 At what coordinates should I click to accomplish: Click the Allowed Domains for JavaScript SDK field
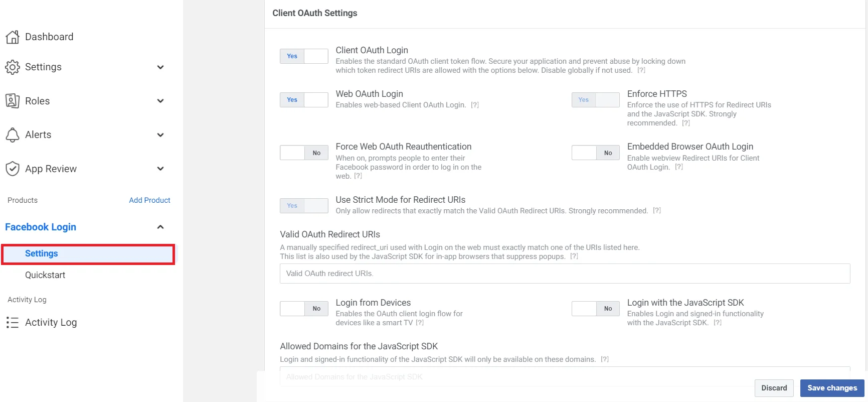click(x=565, y=376)
